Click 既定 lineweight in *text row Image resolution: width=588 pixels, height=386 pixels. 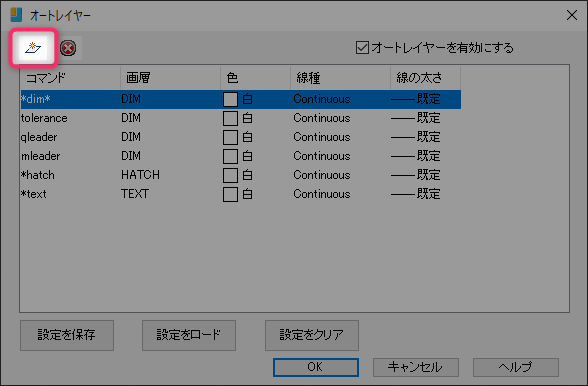(416, 194)
